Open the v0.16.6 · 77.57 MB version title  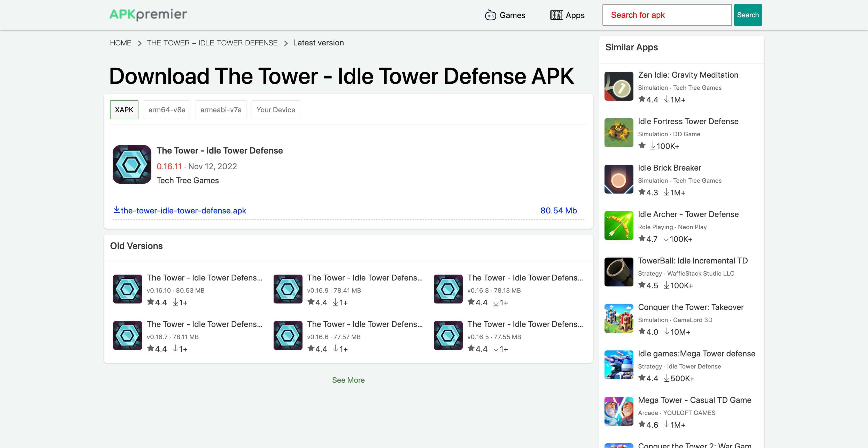pyautogui.click(x=365, y=324)
